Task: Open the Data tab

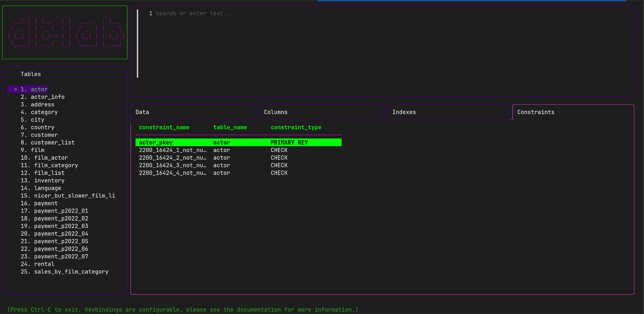Action: tap(193, 112)
